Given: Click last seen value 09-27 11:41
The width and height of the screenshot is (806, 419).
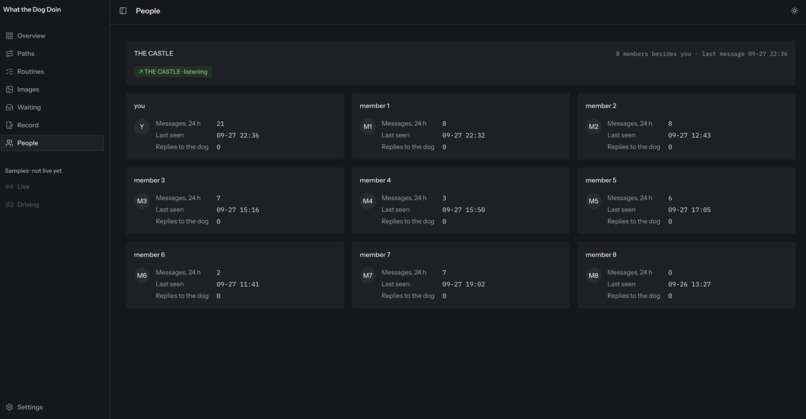Looking at the screenshot, I should (x=238, y=284).
